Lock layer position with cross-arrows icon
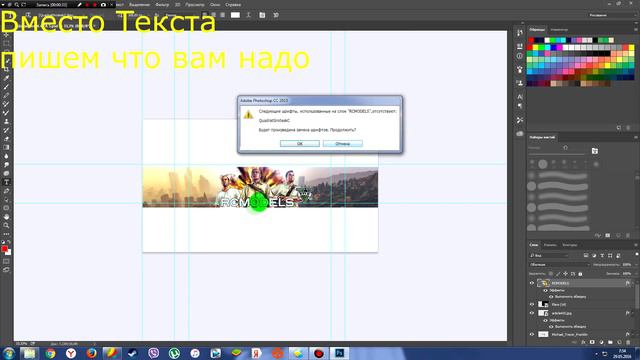 (566, 273)
